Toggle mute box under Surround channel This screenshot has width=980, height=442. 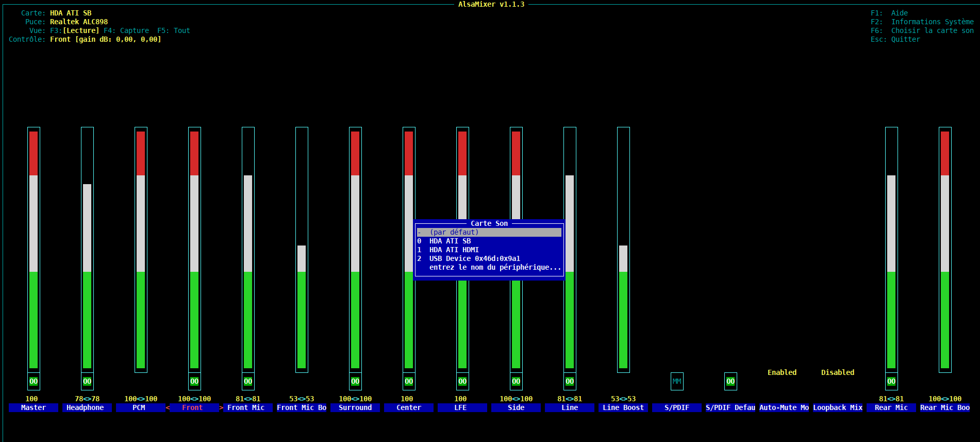[355, 381]
